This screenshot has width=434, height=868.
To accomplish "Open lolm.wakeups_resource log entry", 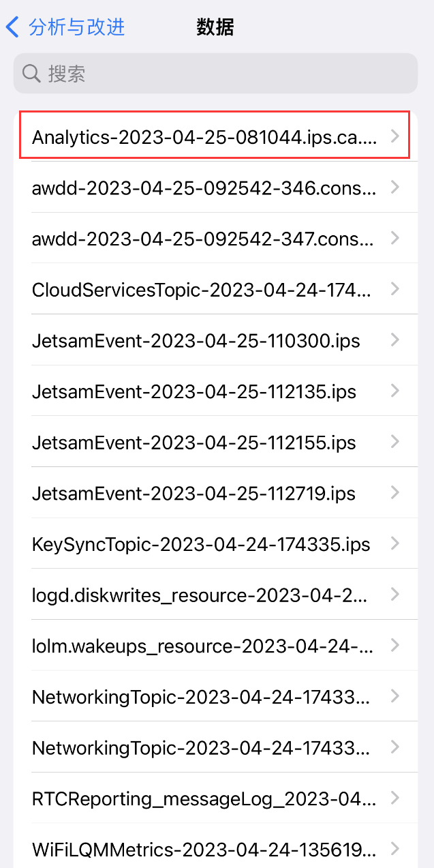I will point(202,646).
